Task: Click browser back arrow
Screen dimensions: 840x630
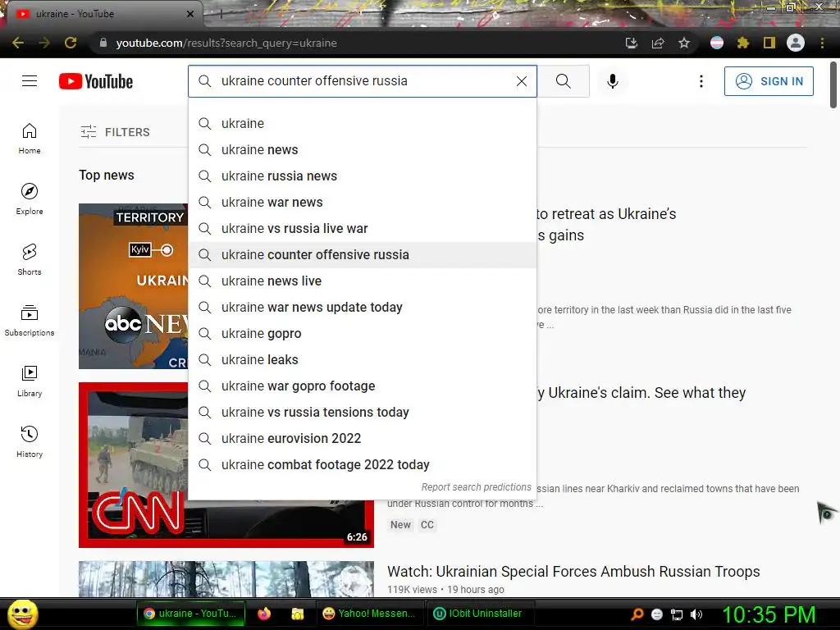Action: [x=18, y=43]
